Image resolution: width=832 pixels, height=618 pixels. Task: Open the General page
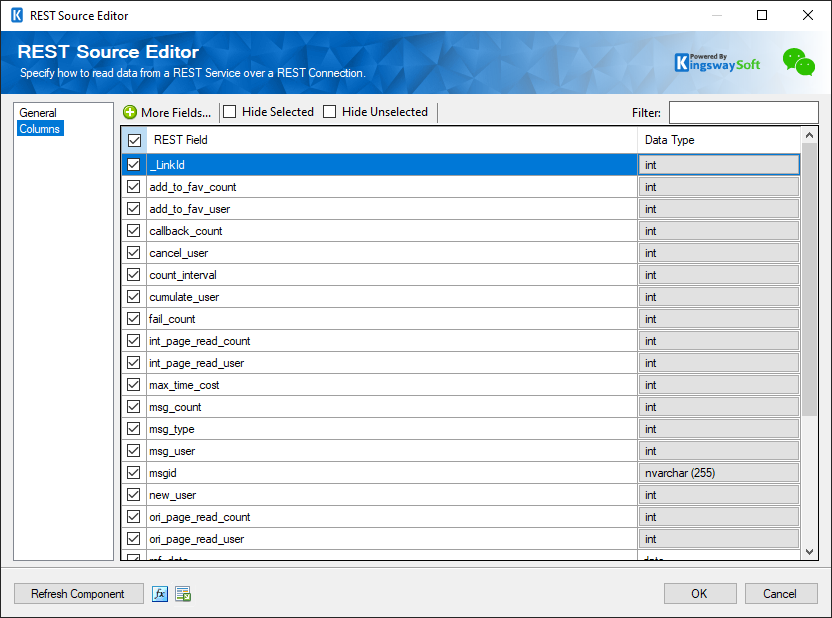[x=38, y=112]
